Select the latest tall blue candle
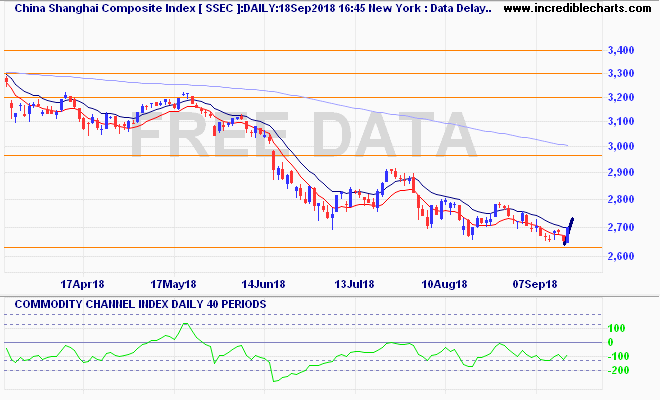Viewport: 660px width, 400px height. (x=571, y=227)
